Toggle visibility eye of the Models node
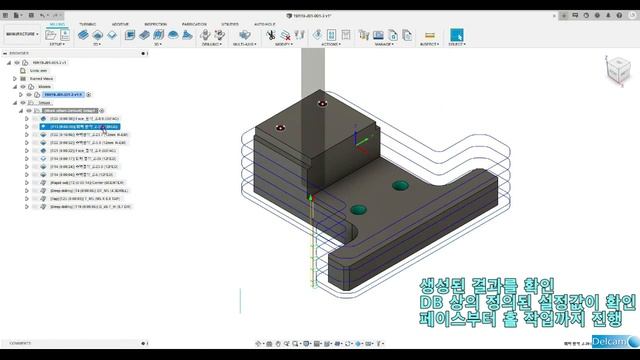This screenshot has height=360, width=640. [23, 87]
